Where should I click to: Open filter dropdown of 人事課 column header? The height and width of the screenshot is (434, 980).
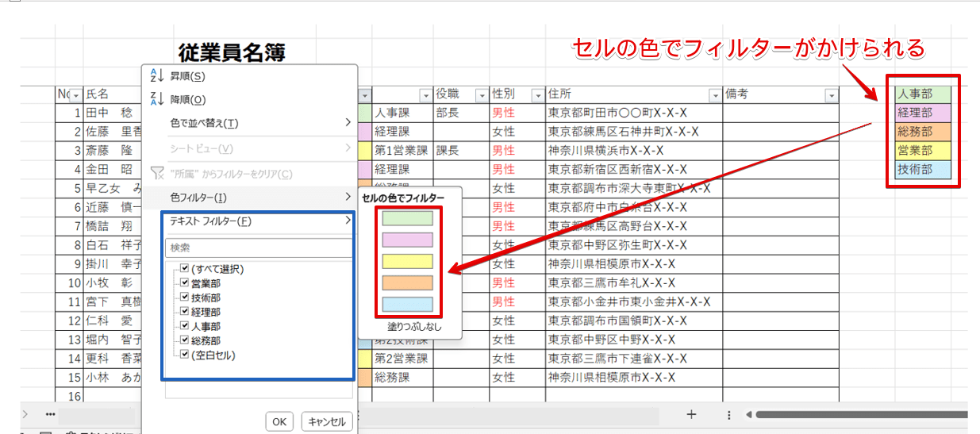coord(425,95)
